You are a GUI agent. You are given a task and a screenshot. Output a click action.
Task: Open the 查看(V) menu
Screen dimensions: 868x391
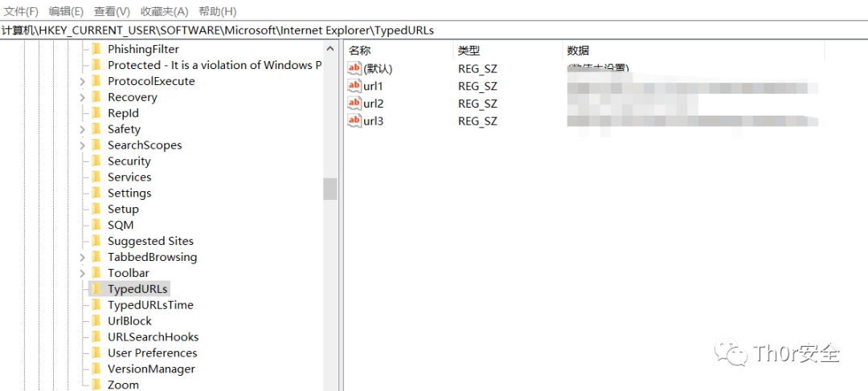click(x=112, y=11)
